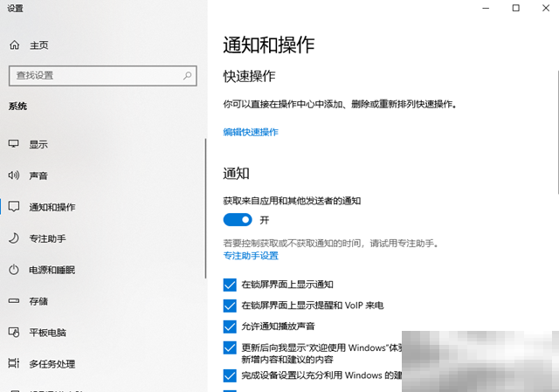Click the sidebar vertical scrollbar
The height and width of the screenshot is (392, 559).
(206, 209)
